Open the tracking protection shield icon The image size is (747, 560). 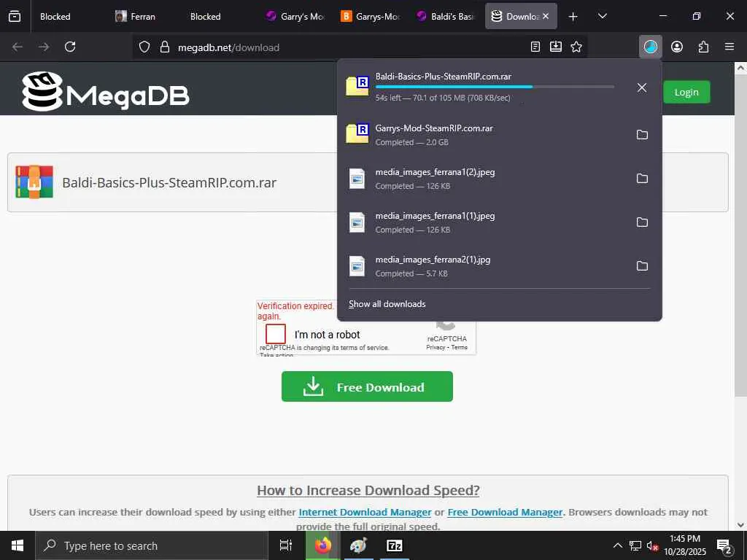point(144,47)
